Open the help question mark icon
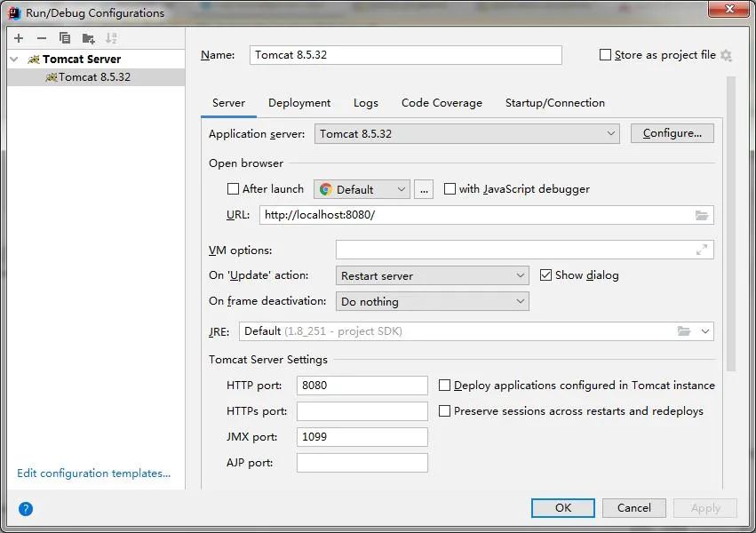The image size is (756, 533). 26,508
